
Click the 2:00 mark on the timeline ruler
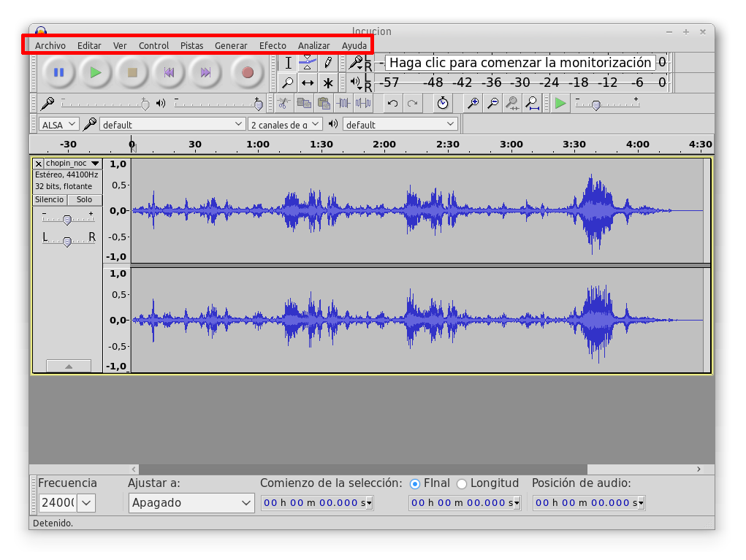tap(384, 145)
